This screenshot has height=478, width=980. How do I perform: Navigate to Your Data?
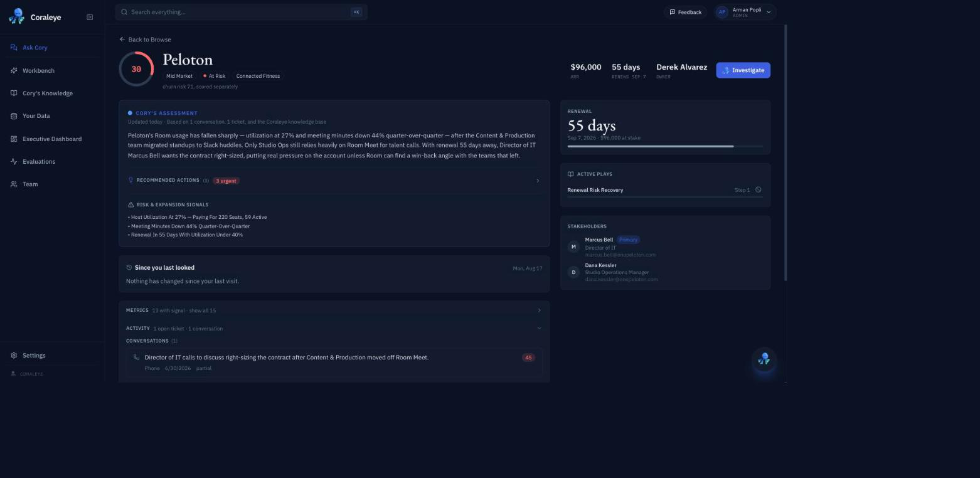52,116
